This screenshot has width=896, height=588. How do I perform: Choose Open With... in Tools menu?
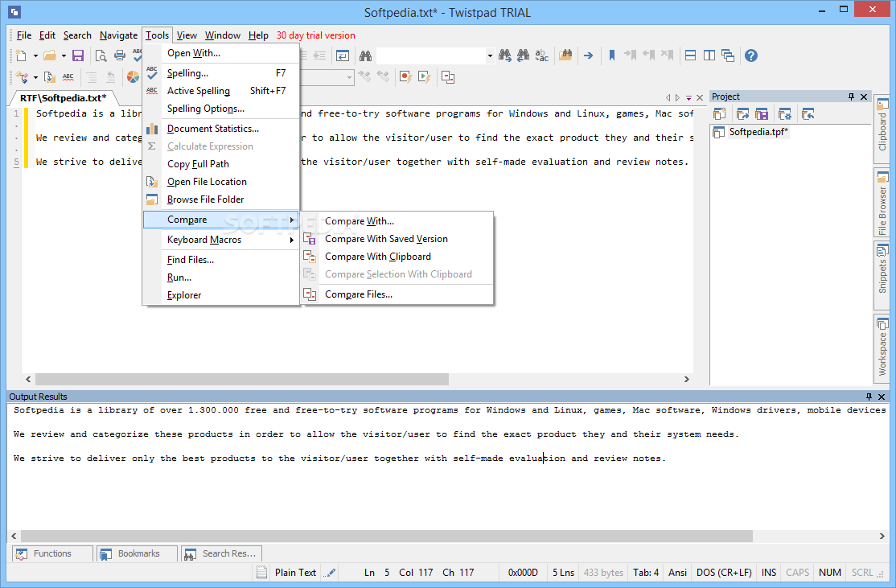tap(221, 53)
